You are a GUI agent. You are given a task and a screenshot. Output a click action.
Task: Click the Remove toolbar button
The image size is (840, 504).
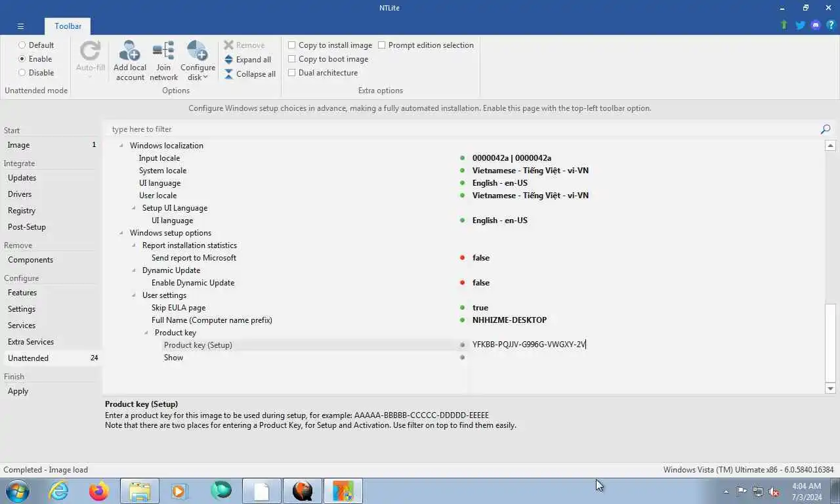point(244,45)
